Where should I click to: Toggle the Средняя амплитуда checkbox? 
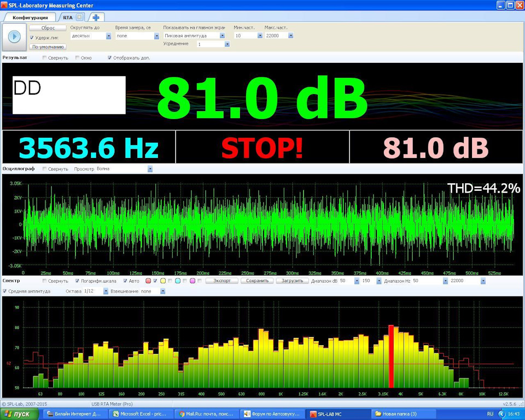pos(5,291)
